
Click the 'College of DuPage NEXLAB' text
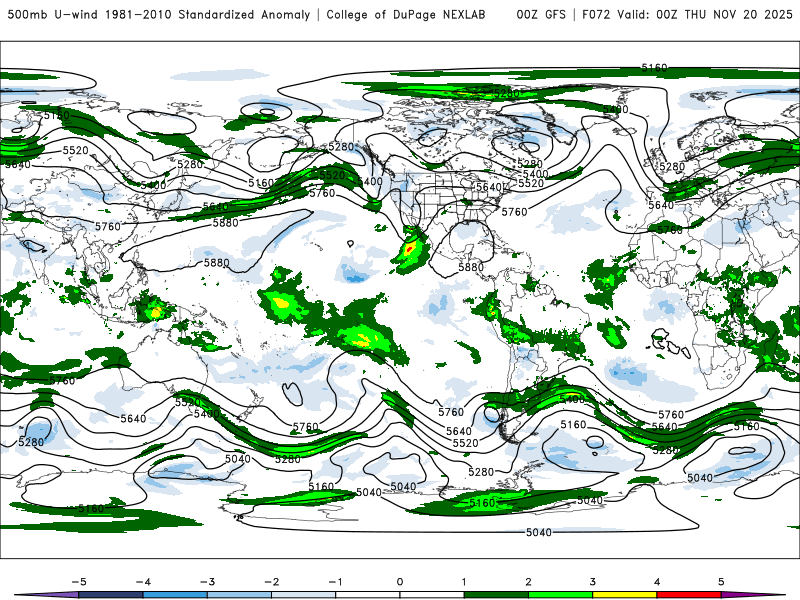[406, 14]
